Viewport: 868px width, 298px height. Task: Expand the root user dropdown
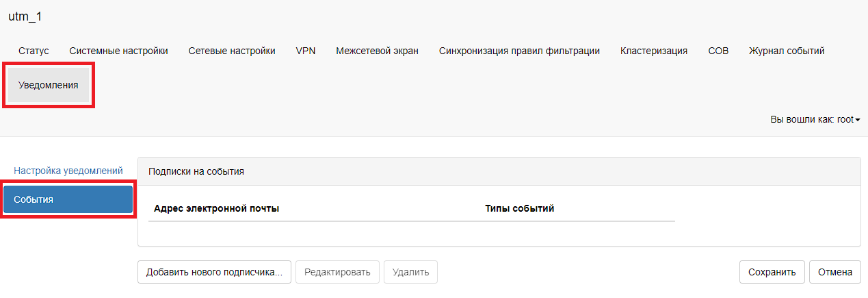[x=815, y=119]
